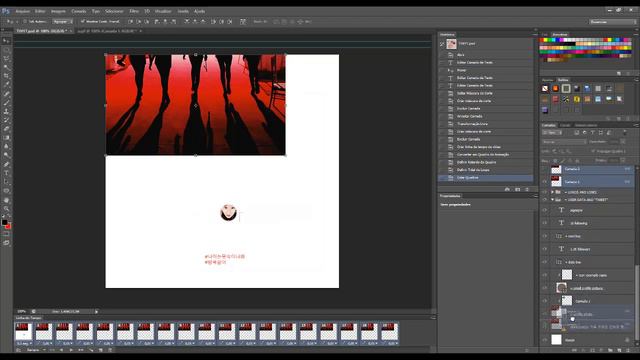Screen dimensions: 640x360
Task: Click the add layer mask icon
Action: pos(592,350)
